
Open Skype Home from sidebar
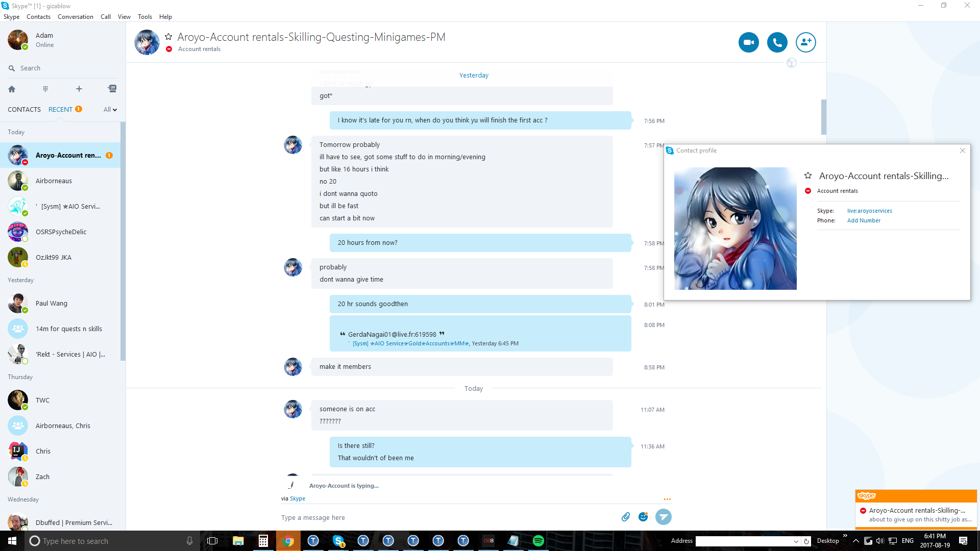click(12, 89)
